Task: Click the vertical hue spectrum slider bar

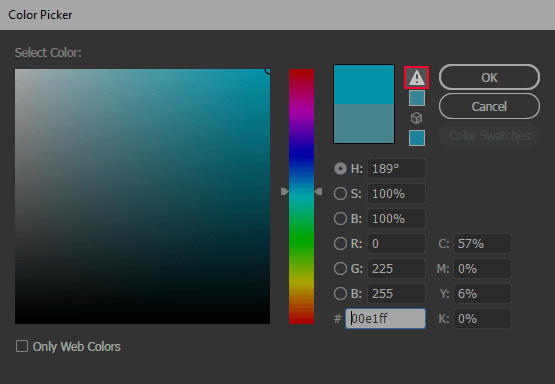Action: point(302,196)
